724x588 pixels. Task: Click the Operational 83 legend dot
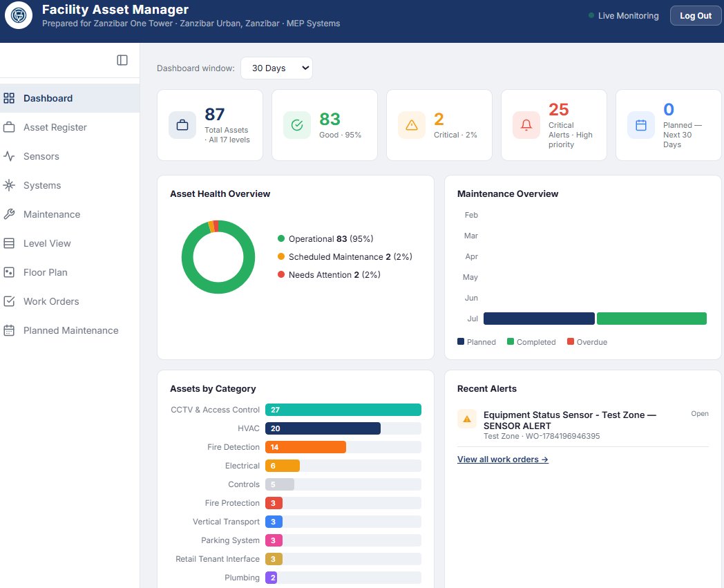point(280,239)
